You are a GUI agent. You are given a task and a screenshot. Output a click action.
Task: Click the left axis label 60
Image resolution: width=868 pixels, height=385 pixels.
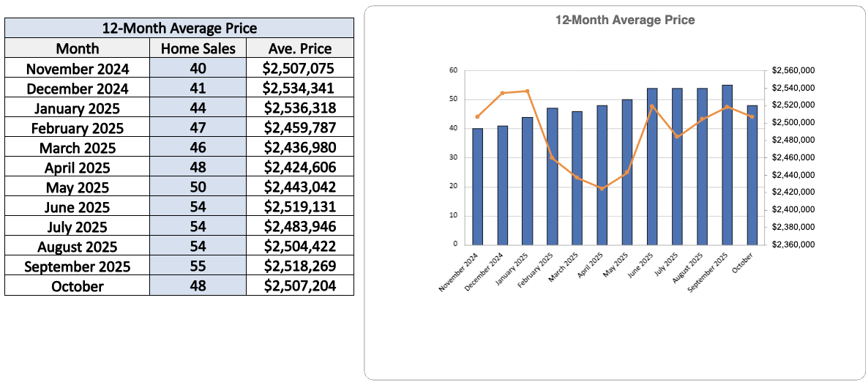pyautogui.click(x=453, y=70)
